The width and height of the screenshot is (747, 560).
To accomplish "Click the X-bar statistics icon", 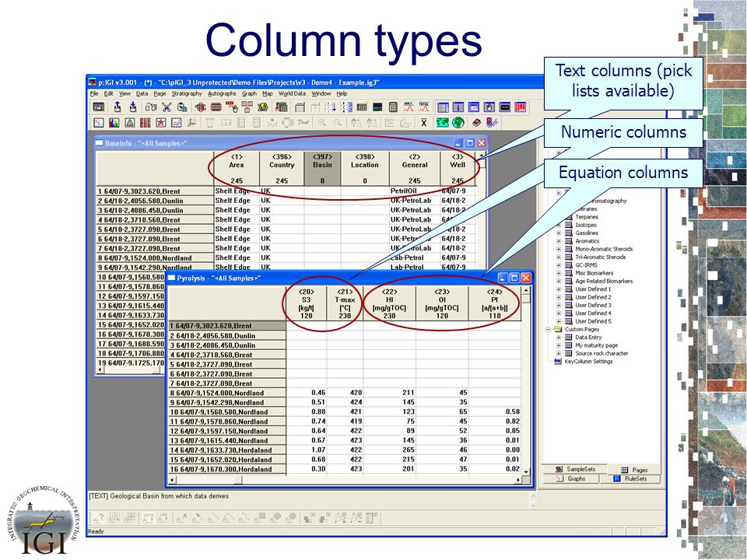I will 423,123.
